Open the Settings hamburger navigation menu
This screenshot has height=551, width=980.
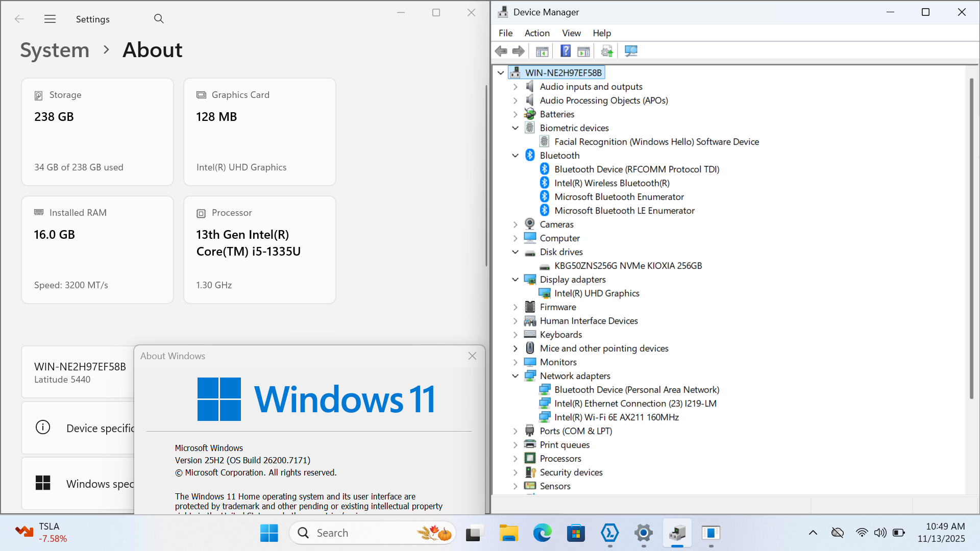50,19
